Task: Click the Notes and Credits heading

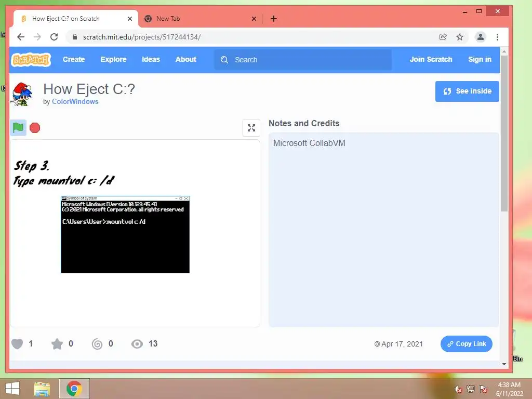Action: [x=304, y=123]
